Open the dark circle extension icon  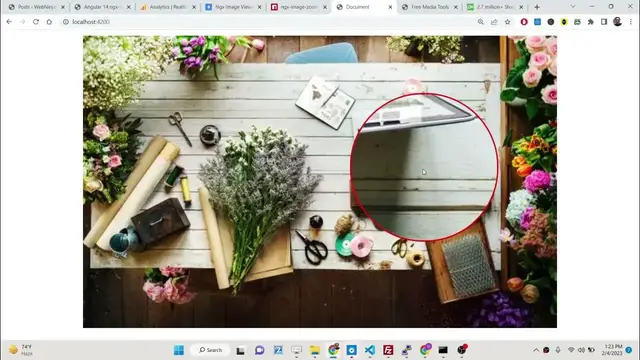[551, 22]
